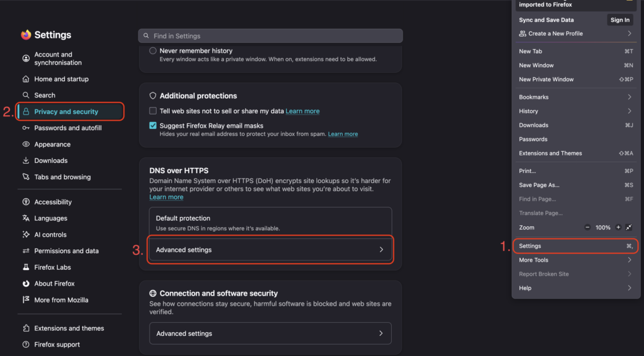Viewport: 644px width, 356px height.
Task: Open a New Private Window
Action: [x=575, y=79]
